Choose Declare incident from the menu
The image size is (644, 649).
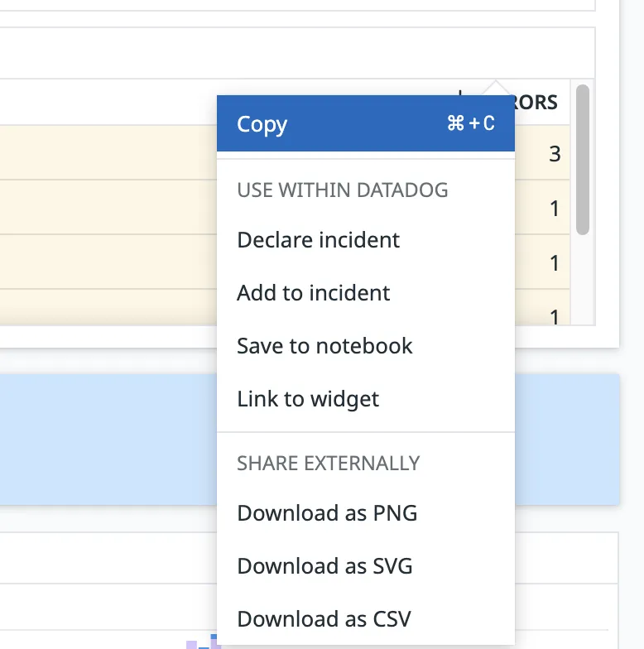coord(318,240)
